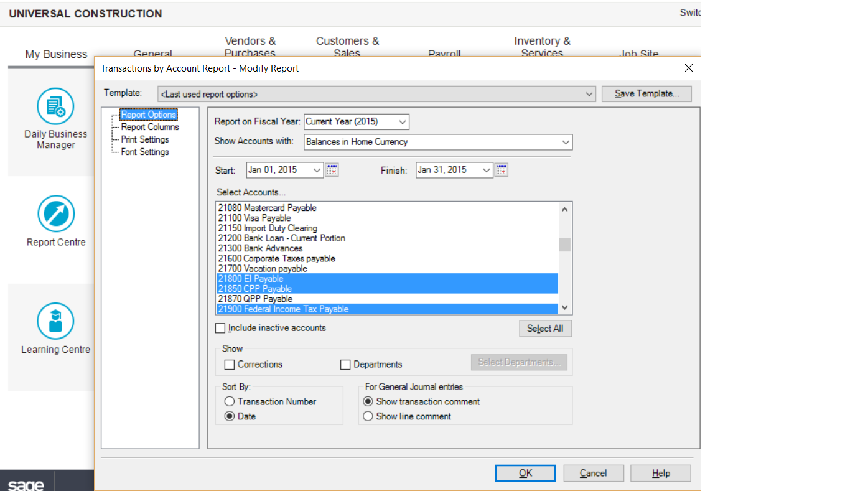The image size is (868, 491).
Task: Select account 21150 Import Duty Clearing
Action: 387,228
